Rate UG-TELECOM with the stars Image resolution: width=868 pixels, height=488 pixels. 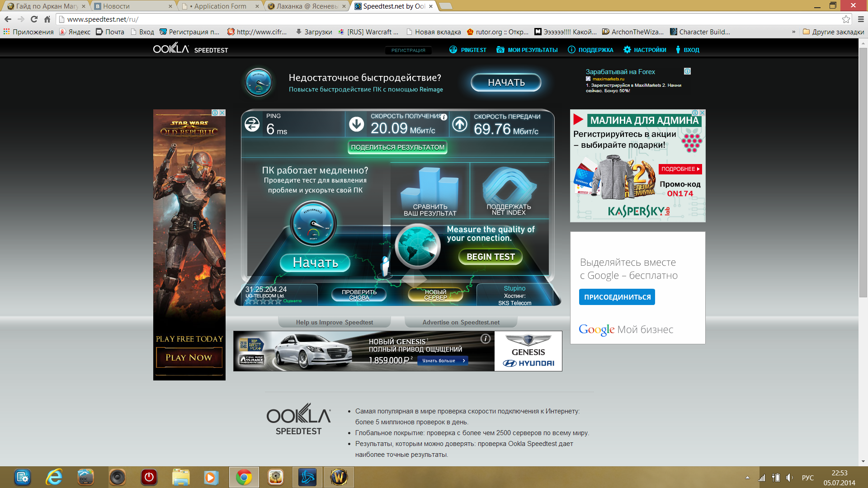(264, 301)
